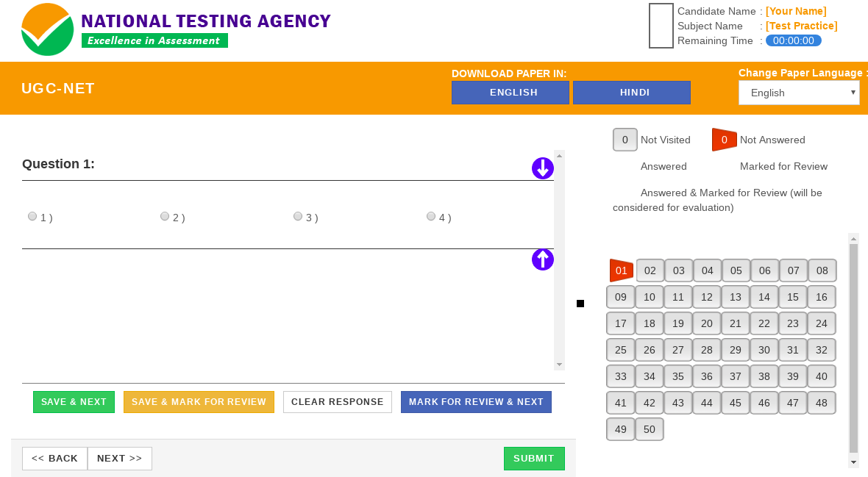
Task: Choose question 29 in palette
Action: [735, 350]
